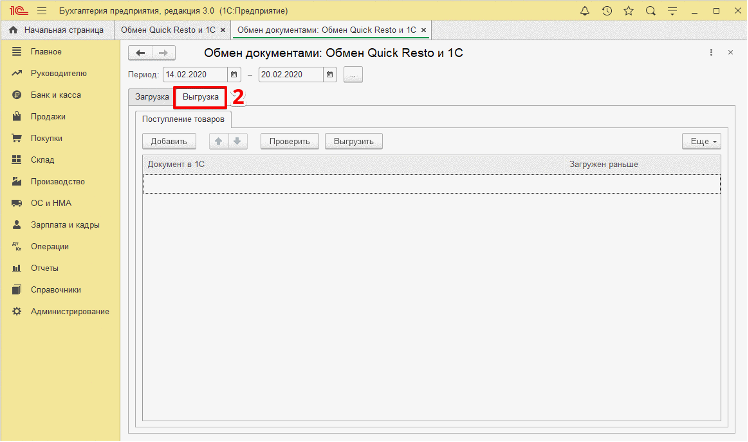Navigate forward with right arrow button

pyautogui.click(x=164, y=53)
